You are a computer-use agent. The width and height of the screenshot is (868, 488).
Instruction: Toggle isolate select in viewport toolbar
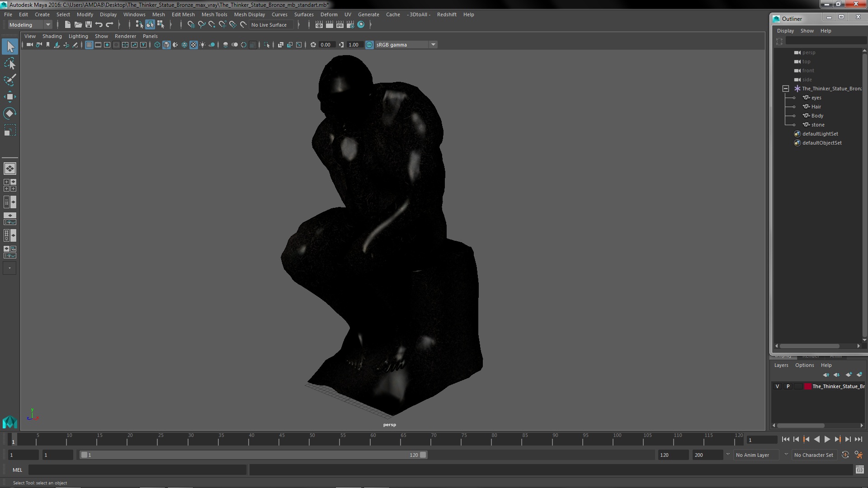tap(266, 45)
